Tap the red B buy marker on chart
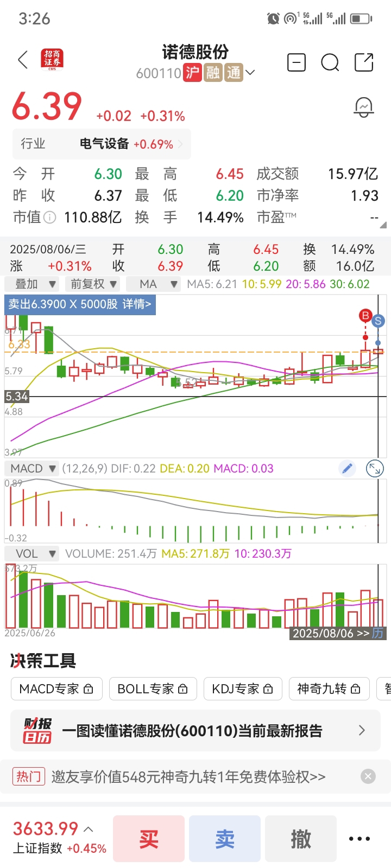391x868 pixels. point(365,316)
